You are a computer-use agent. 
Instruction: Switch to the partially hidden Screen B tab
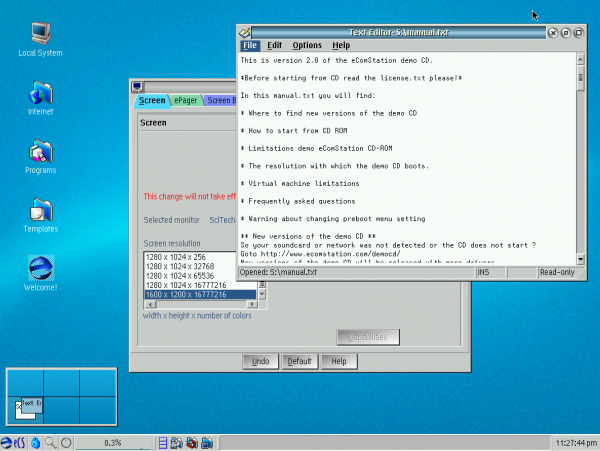click(x=220, y=100)
